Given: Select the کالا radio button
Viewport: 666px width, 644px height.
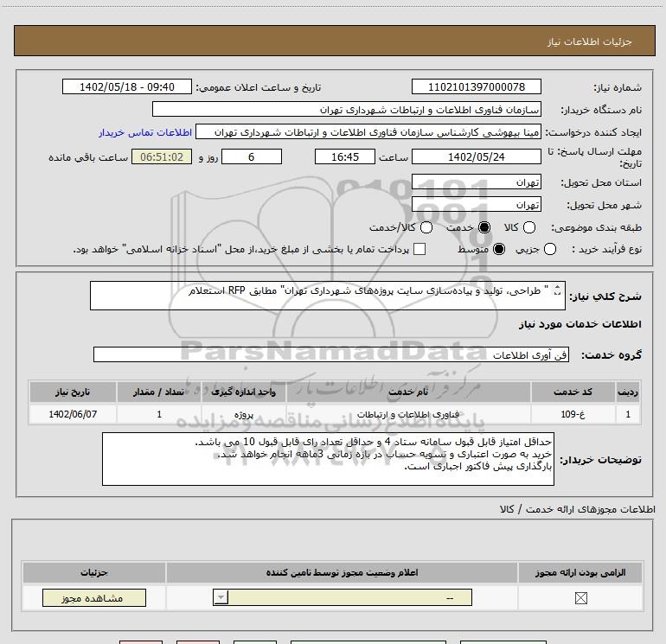Looking at the screenshot, I should click(528, 227).
